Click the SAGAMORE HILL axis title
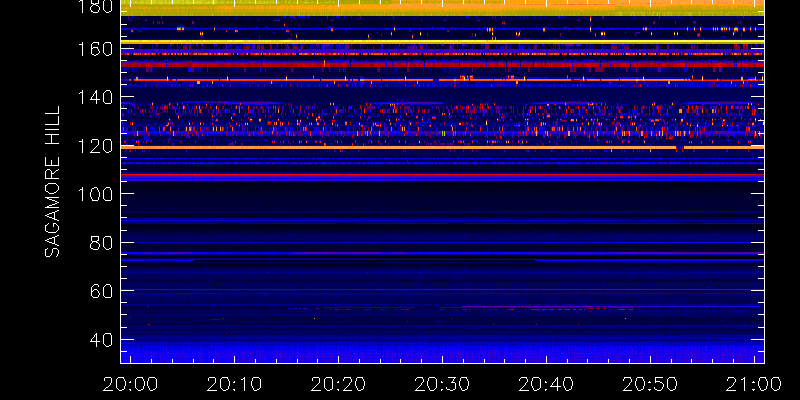This screenshot has height=400, width=800. (52, 182)
